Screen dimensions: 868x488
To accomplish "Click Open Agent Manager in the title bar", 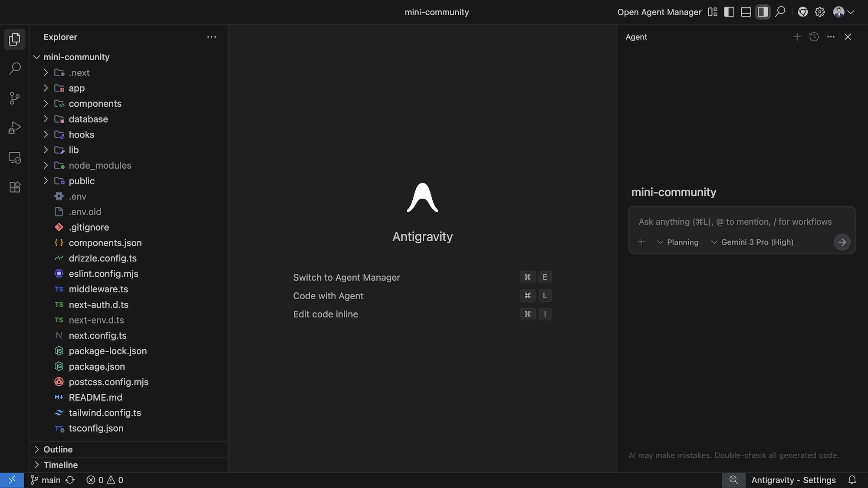I will pos(659,12).
